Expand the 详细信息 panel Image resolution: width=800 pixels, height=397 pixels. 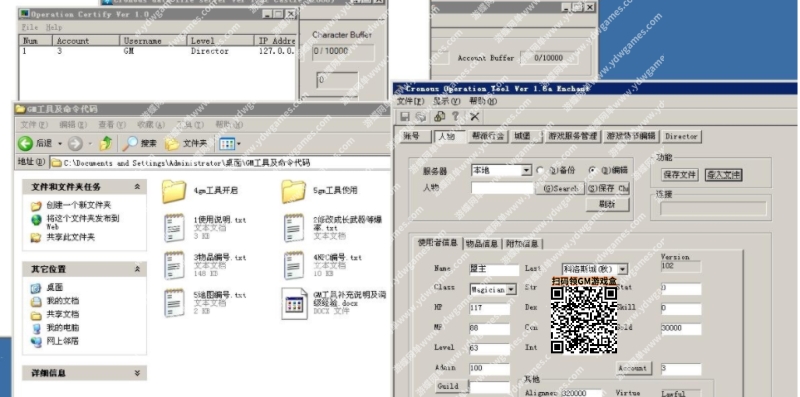(x=137, y=373)
